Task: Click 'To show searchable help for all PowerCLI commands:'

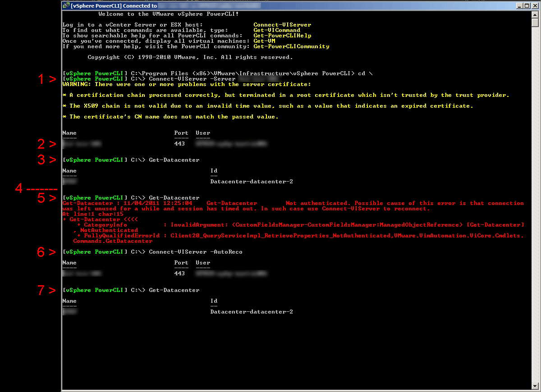Action: pyautogui.click(x=152, y=36)
